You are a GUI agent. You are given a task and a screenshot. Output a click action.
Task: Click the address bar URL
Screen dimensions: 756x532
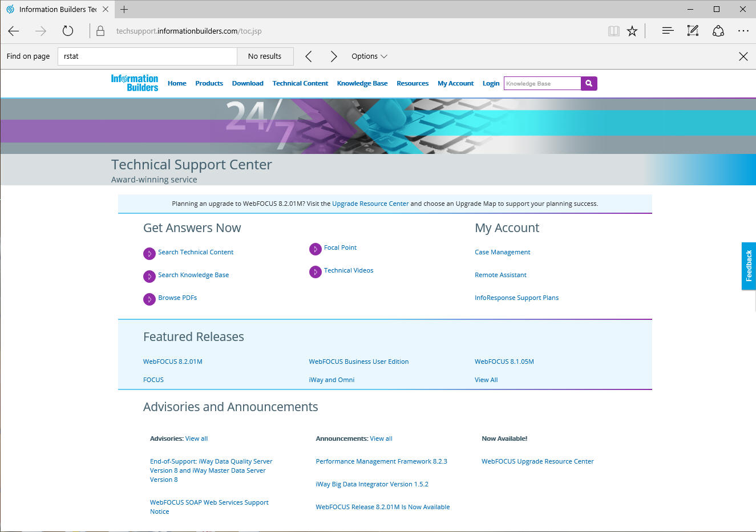pyautogui.click(x=189, y=31)
